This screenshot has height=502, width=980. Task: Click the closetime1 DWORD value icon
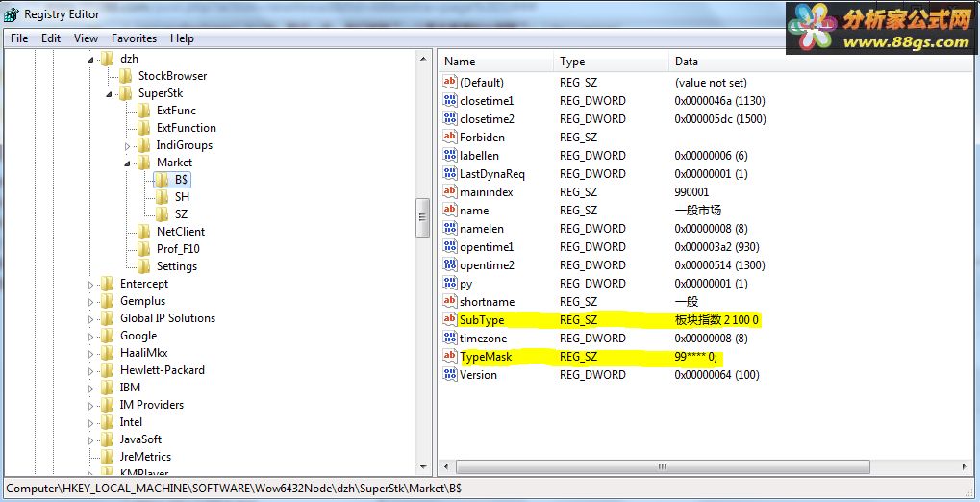[449, 100]
